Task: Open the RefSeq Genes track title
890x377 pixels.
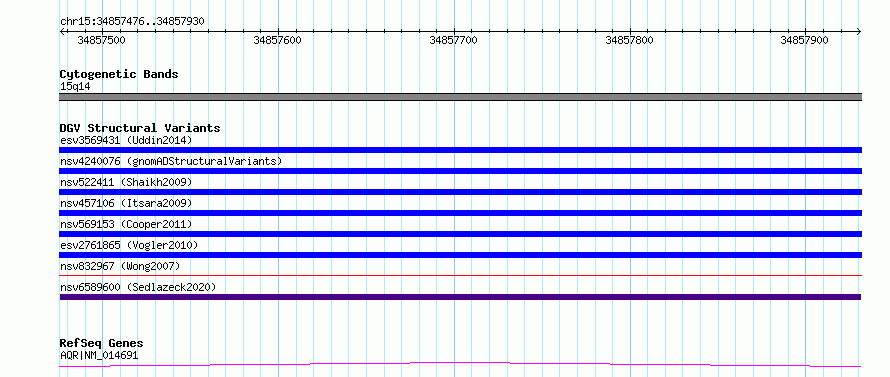Action: [x=101, y=343]
